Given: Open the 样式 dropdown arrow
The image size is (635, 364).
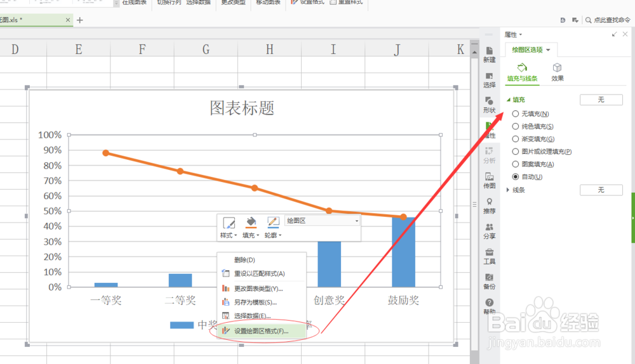Looking at the screenshot, I should coord(236,235).
